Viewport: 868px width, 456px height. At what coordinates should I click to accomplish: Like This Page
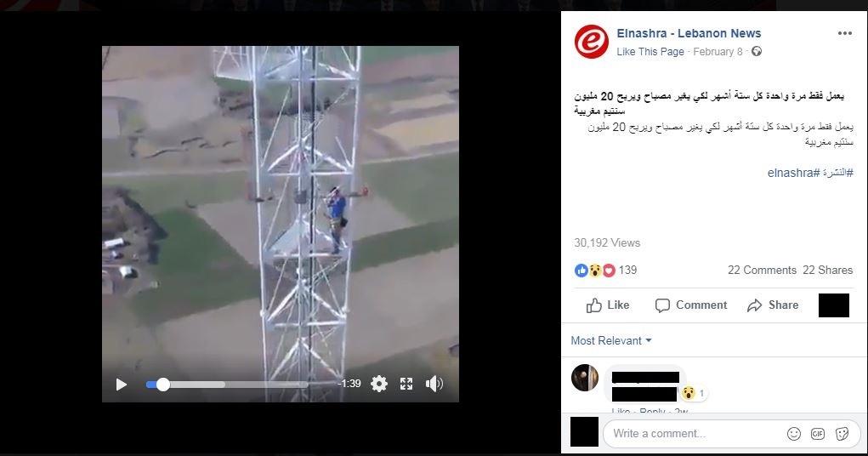(650, 52)
